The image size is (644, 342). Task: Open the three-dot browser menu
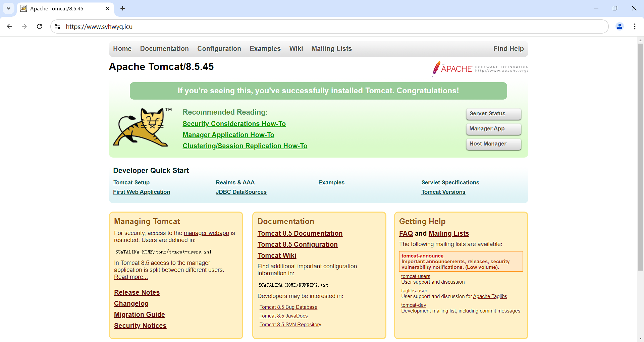635,26
